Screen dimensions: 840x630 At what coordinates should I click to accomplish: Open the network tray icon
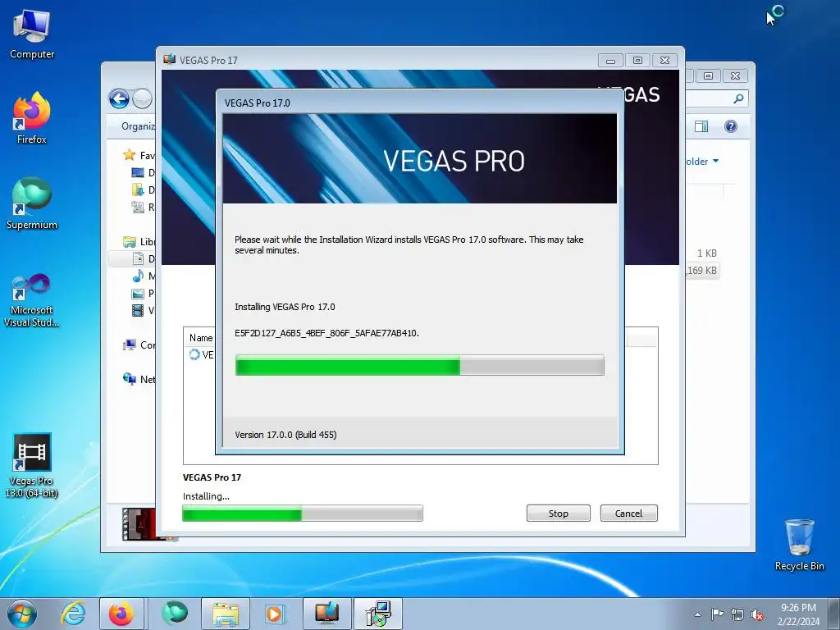click(737, 614)
